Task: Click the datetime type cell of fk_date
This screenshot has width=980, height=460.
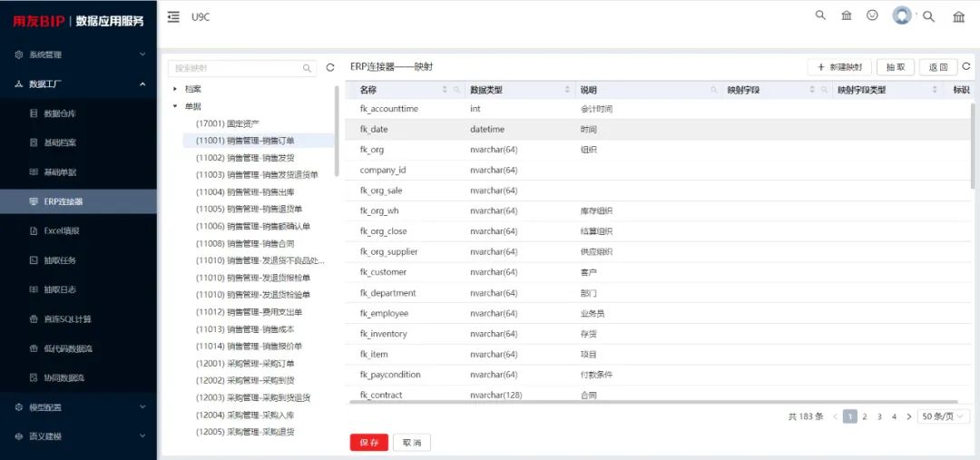Action: point(487,130)
